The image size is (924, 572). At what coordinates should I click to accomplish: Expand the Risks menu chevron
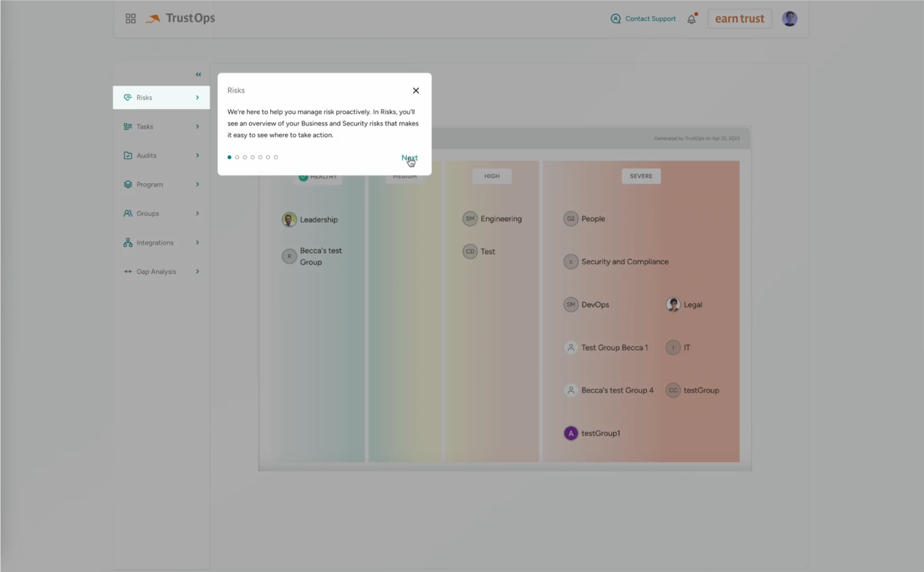click(197, 98)
